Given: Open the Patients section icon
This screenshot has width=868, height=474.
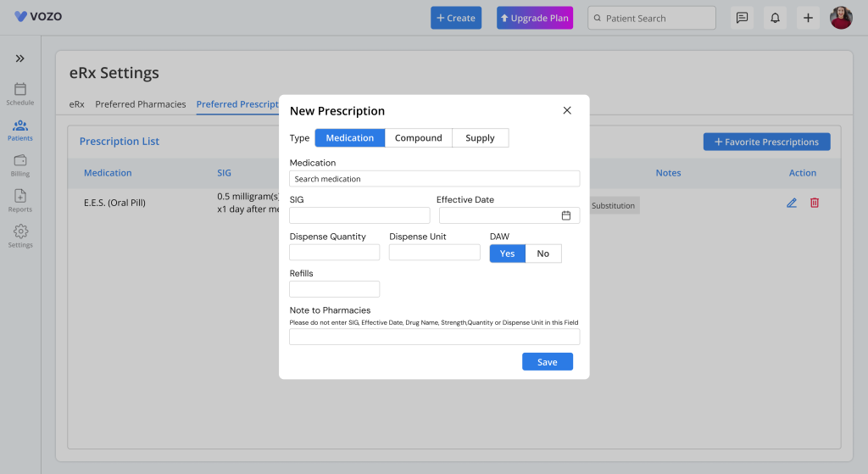Looking at the screenshot, I should (x=20, y=125).
